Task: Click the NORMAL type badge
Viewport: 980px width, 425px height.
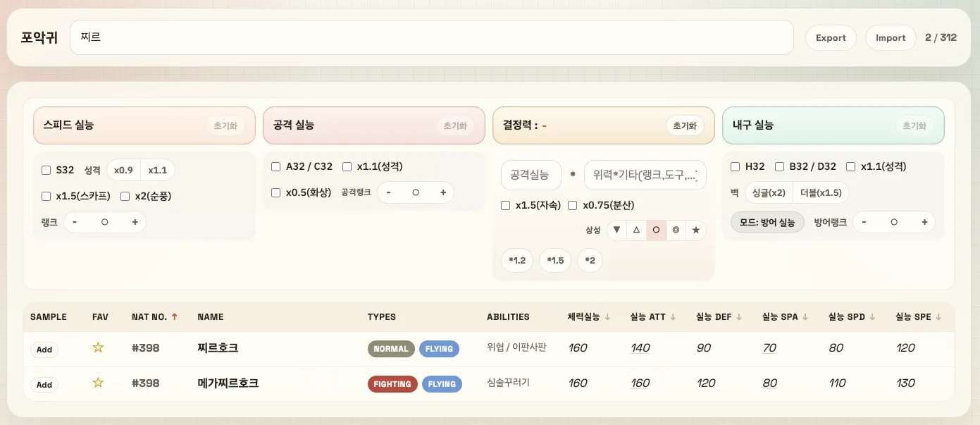Action: [391, 349]
